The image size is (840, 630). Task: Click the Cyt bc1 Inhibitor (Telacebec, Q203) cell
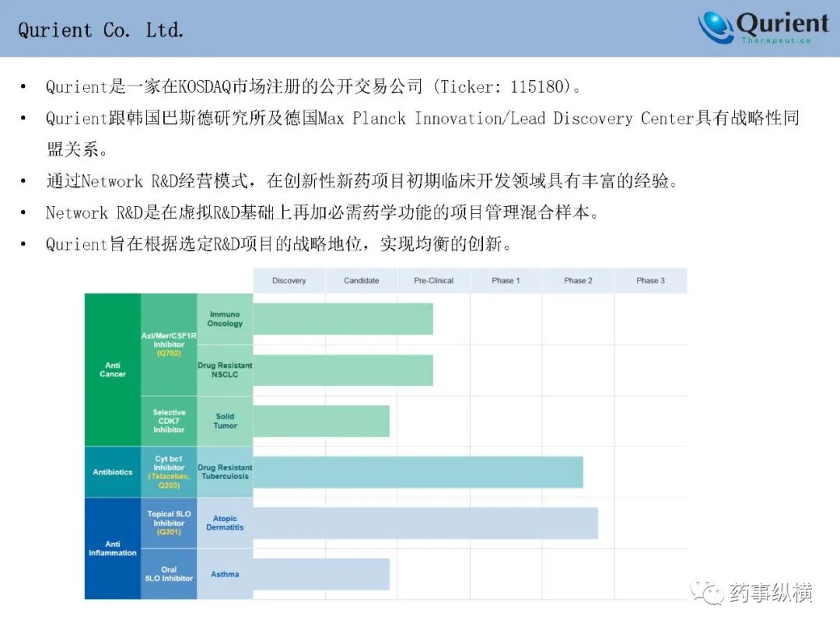[169, 472]
